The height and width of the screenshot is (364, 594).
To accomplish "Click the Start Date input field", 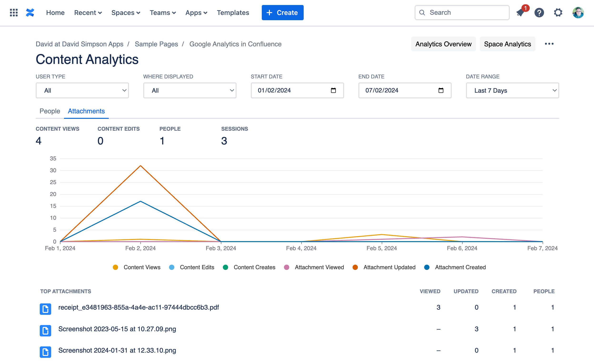I will tap(297, 90).
